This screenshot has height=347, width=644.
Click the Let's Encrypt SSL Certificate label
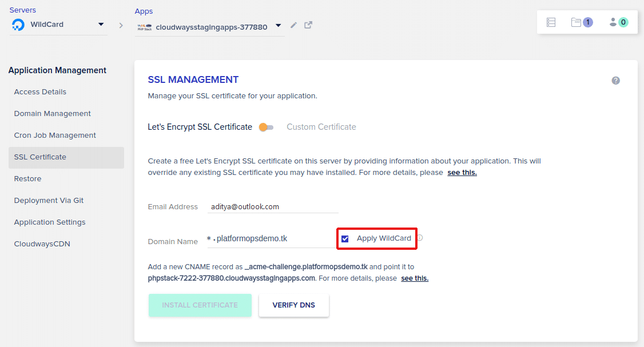pos(200,127)
